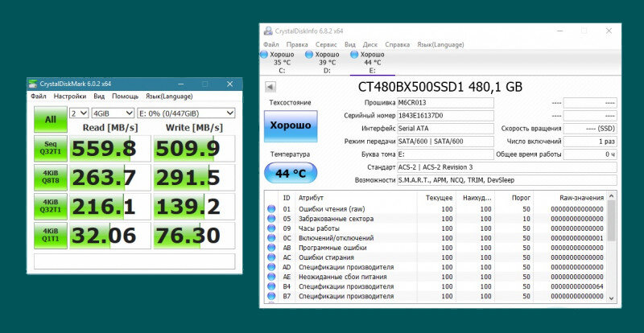
Task: Click the ID column header
Action: pyautogui.click(x=287, y=198)
